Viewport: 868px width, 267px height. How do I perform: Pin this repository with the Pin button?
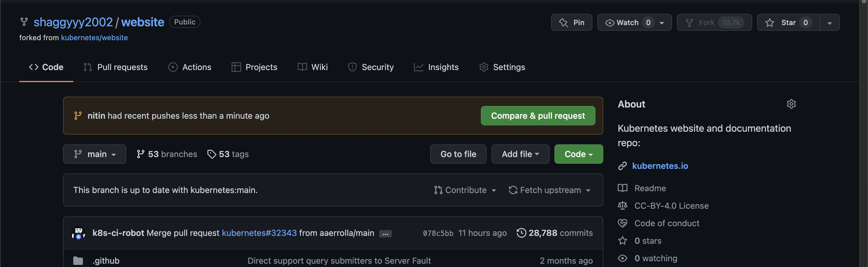tap(571, 23)
